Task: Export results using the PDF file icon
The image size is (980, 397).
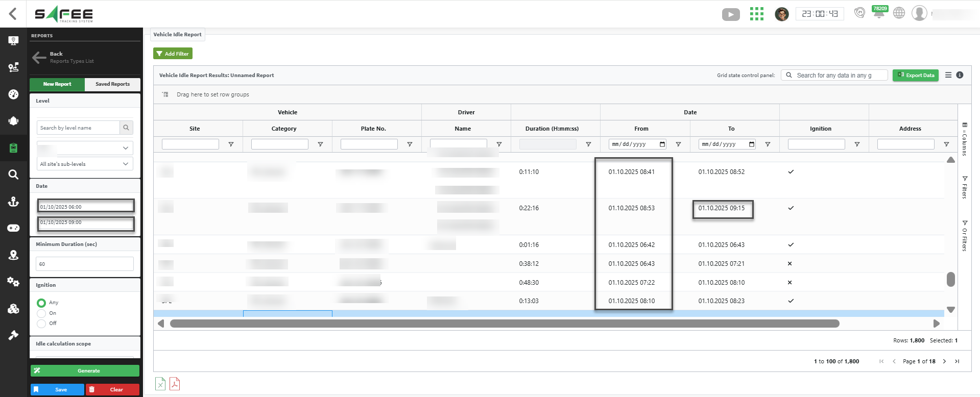Action: tap(175, 384)
